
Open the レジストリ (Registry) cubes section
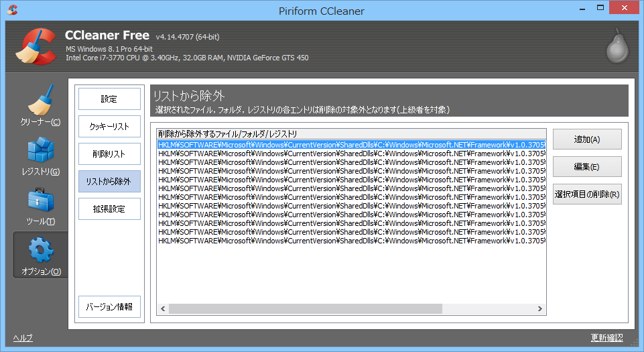tap(40, 156)
